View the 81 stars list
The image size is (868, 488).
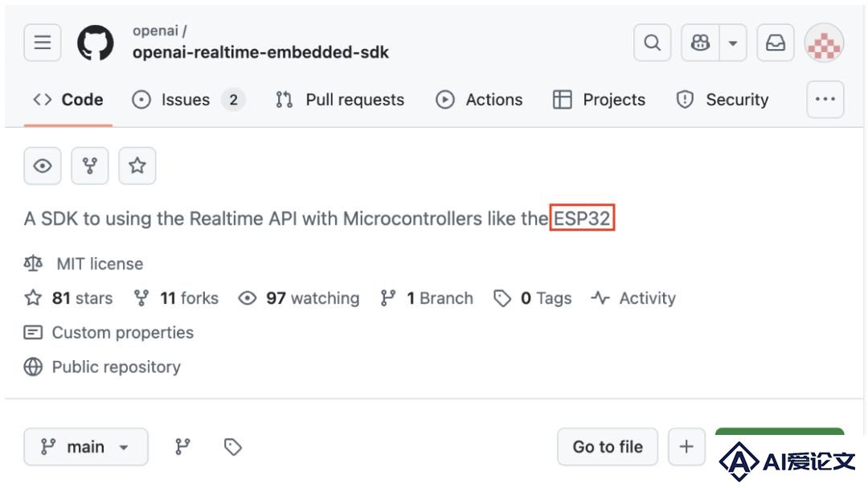tap(68, 298)
